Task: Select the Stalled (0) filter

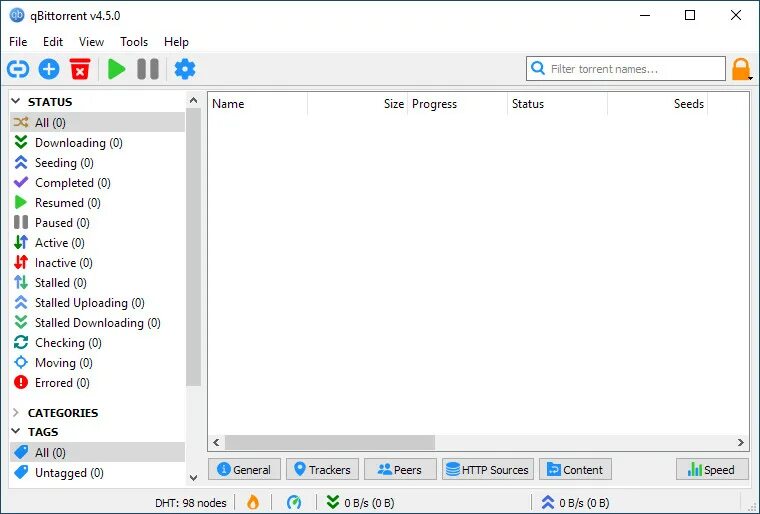Action: 97,282
